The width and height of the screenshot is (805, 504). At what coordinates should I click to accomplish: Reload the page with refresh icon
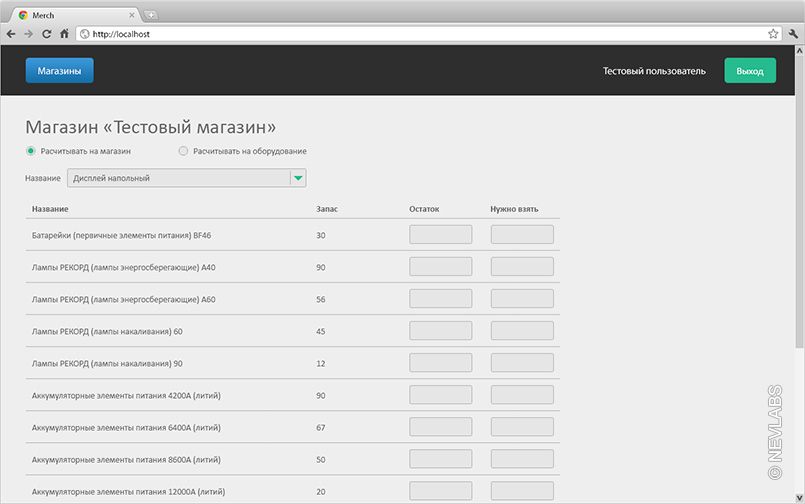[x=46, y=33]
